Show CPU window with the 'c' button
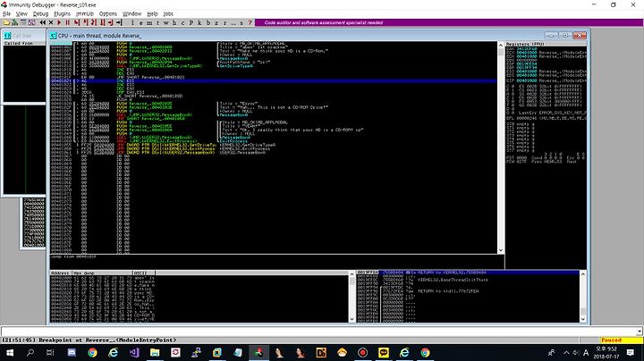 point(182,22)
